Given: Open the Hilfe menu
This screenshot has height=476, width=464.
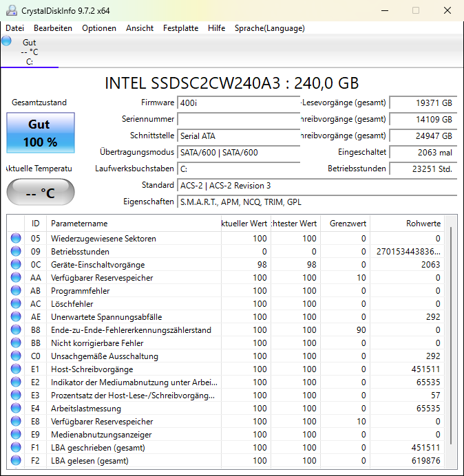Looking at the screenshot, I should [216, 28].
